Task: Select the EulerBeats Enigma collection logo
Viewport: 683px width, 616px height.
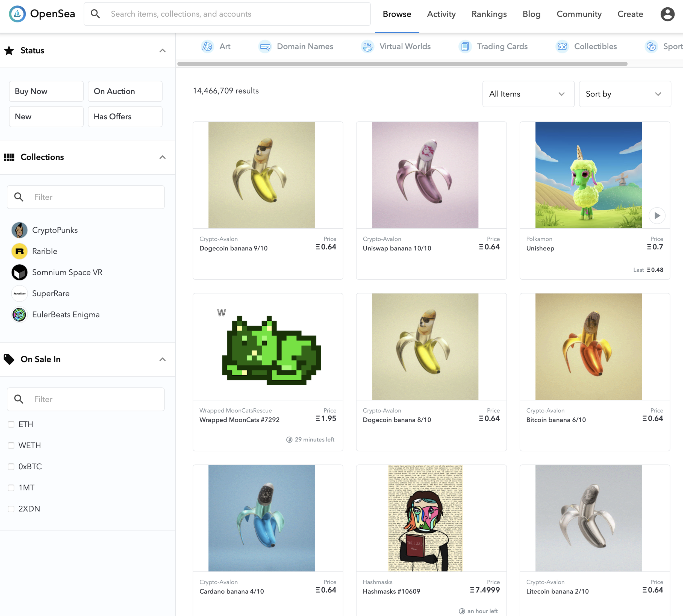Action: tap(19, 314)
